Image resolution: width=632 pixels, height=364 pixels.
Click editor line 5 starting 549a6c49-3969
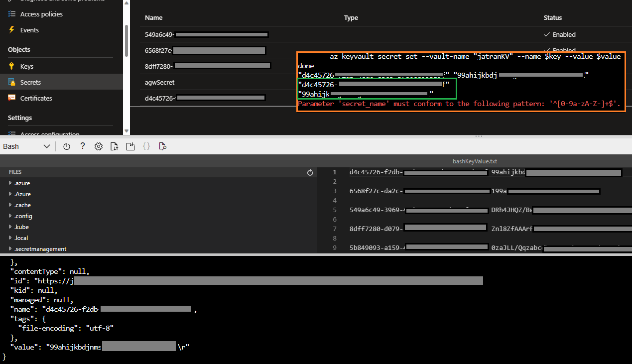(491, 210)
